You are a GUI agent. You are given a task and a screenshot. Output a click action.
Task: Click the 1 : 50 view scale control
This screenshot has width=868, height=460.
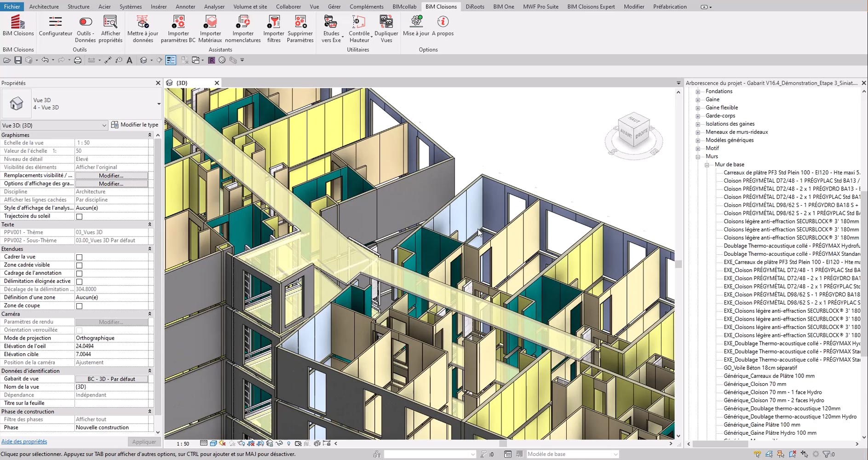(183, 443)
